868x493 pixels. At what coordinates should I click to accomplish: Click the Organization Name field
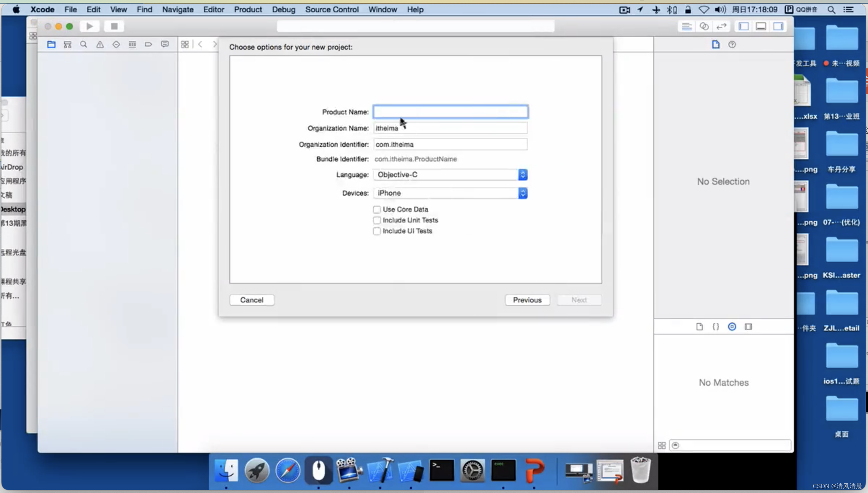coord(451,128)
